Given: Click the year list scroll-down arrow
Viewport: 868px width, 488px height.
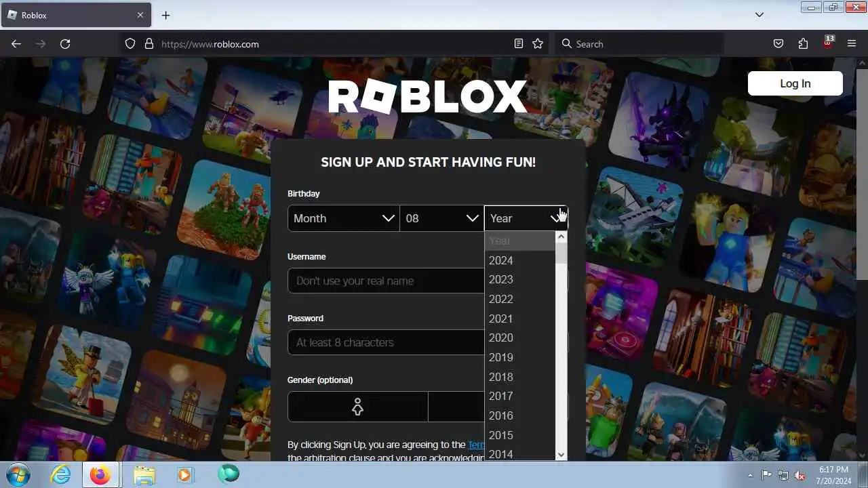Looking at the screenshot, I should (561, 455).
